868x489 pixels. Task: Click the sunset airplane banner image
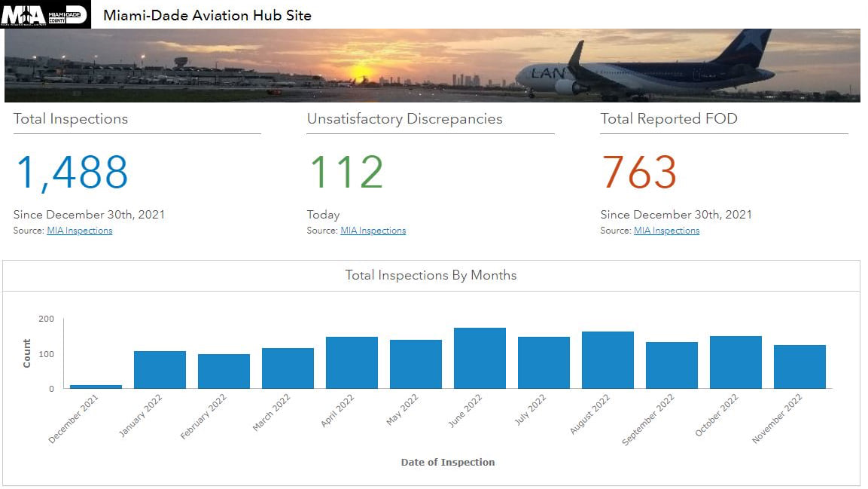coord(432,66)
